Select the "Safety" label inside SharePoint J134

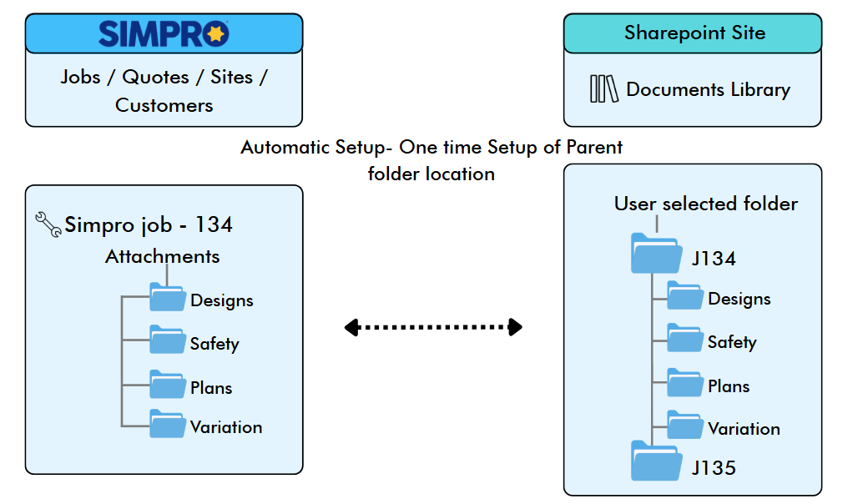(x=732, y=342)
